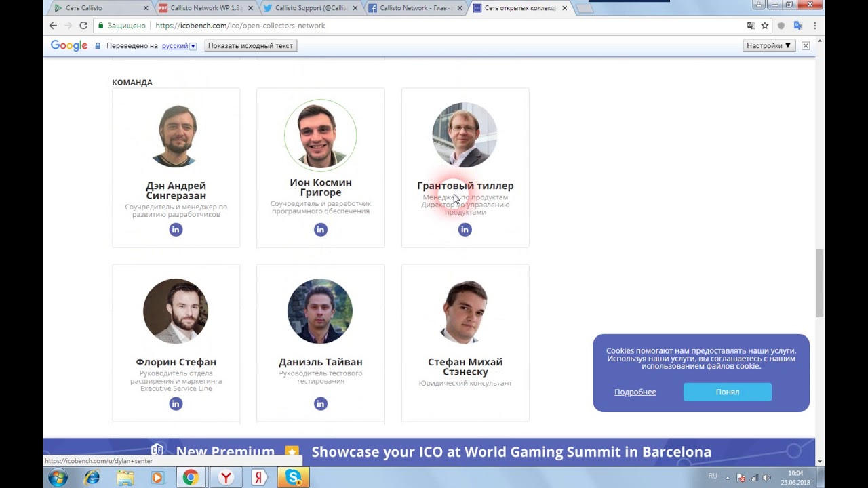Screen dimensions: 868x488
Task: Click name Грантовый тиллер
Action: [465, 186]
